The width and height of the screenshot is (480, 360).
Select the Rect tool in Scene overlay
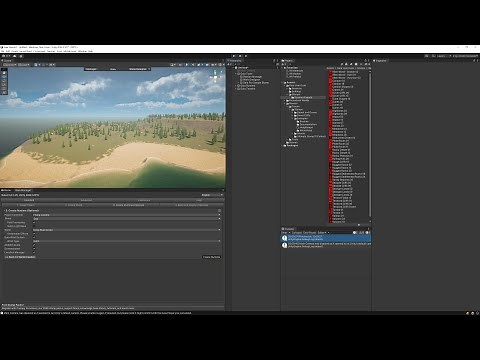pos(4,89)
